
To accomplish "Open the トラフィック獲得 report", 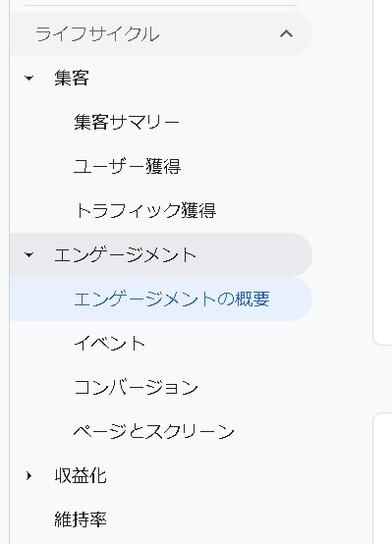I will [145, 210].
